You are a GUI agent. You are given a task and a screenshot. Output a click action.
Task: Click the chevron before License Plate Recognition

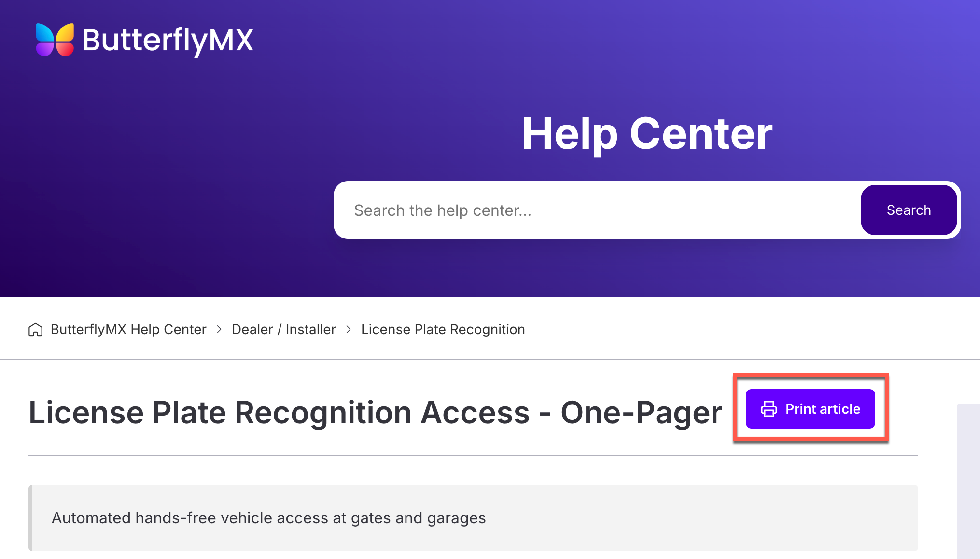click(x=349, y=329)
